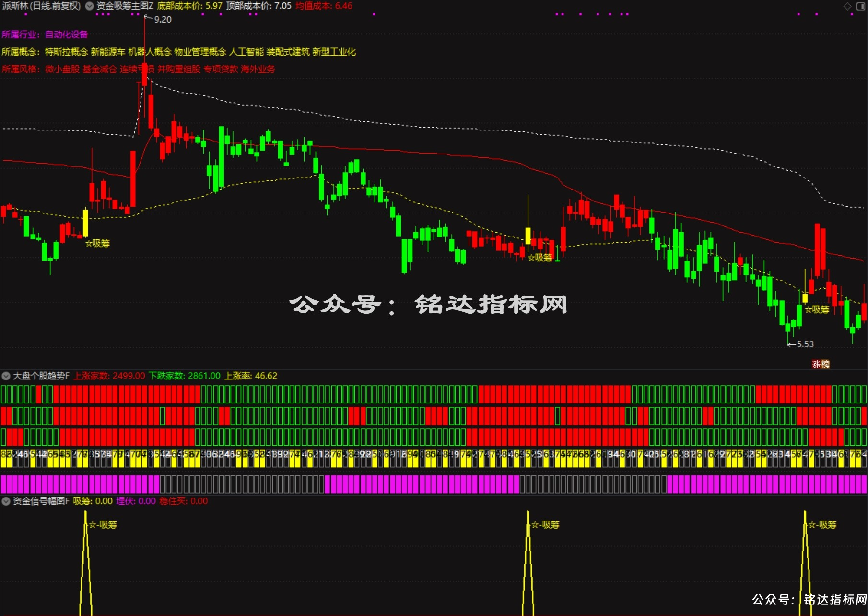Screen dimensions: 868x616
Task: Click the 稳住买: 0.00 value
Action: click(x=184, y=501)
